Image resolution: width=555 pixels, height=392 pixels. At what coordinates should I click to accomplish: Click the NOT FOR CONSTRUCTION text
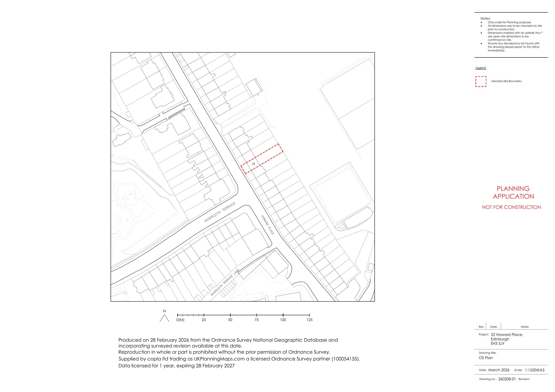(512, 207)
